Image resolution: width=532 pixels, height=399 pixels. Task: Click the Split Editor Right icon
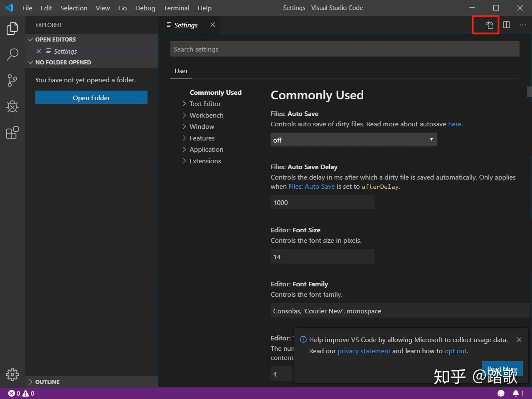(x=506, y=25)
